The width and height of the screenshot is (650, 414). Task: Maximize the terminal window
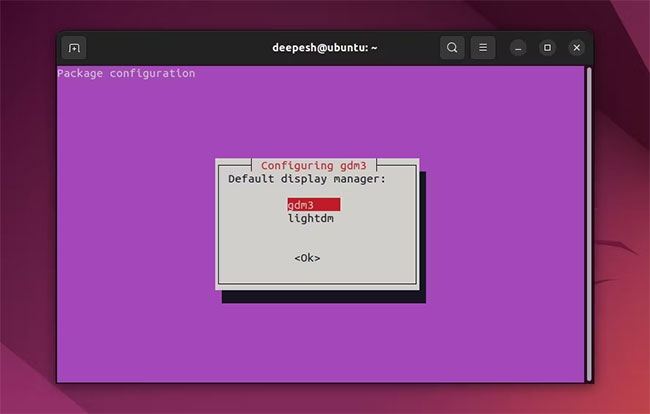point(547,48)
